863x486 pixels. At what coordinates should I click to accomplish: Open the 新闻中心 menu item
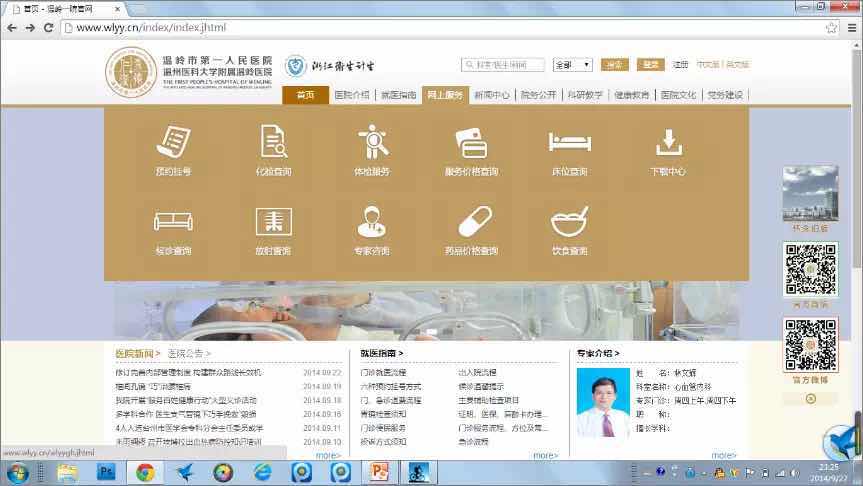(x=492, y=95)
